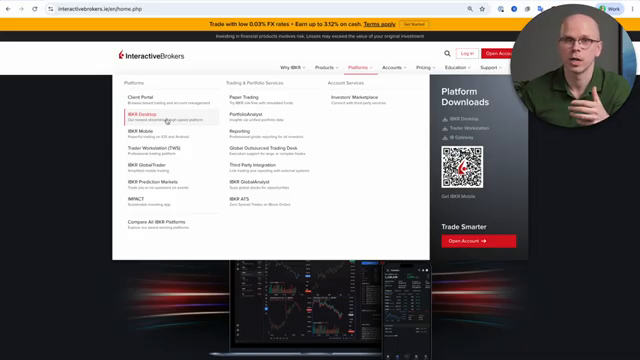Click Get IBKR Mobile link

click(x=458, y=196)
